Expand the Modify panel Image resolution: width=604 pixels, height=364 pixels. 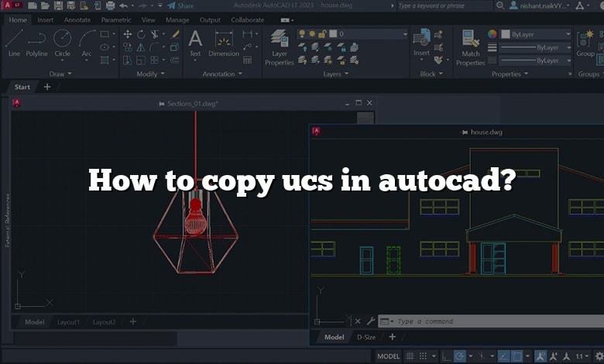(151, 74)
